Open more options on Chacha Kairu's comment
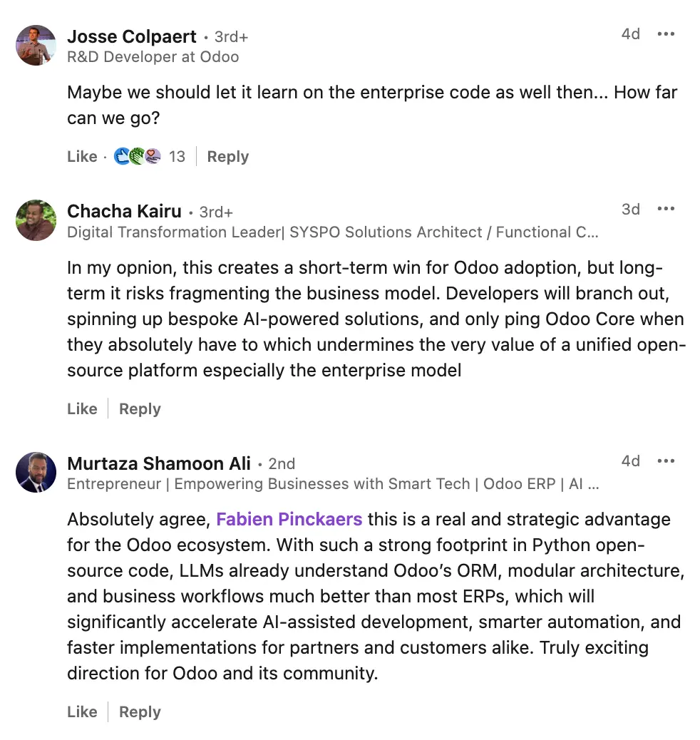The image size is (700, 740). pos(666,209)
